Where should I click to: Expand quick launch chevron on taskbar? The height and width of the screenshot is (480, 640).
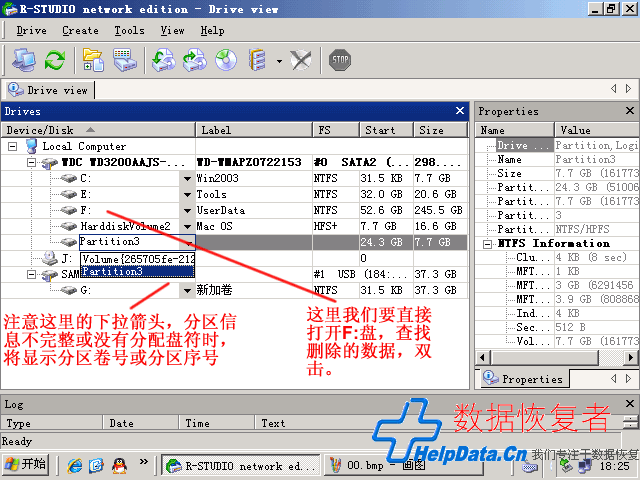point(143,462)
